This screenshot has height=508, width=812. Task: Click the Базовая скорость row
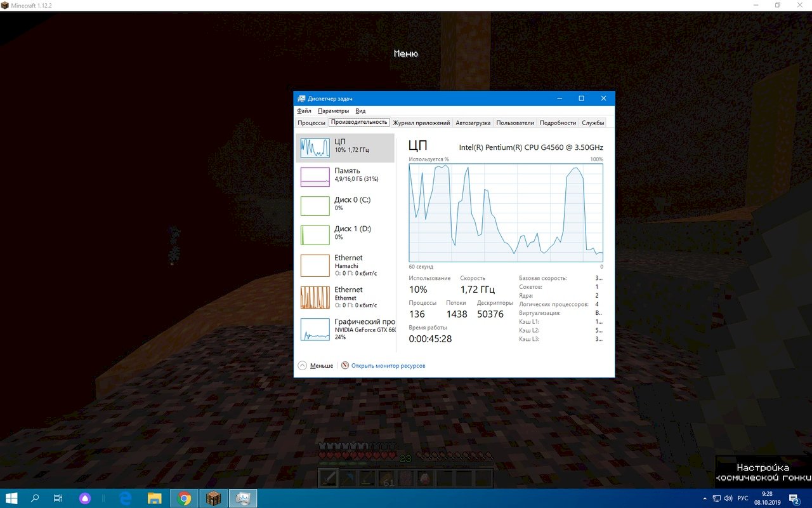click(x=561, y=278)
